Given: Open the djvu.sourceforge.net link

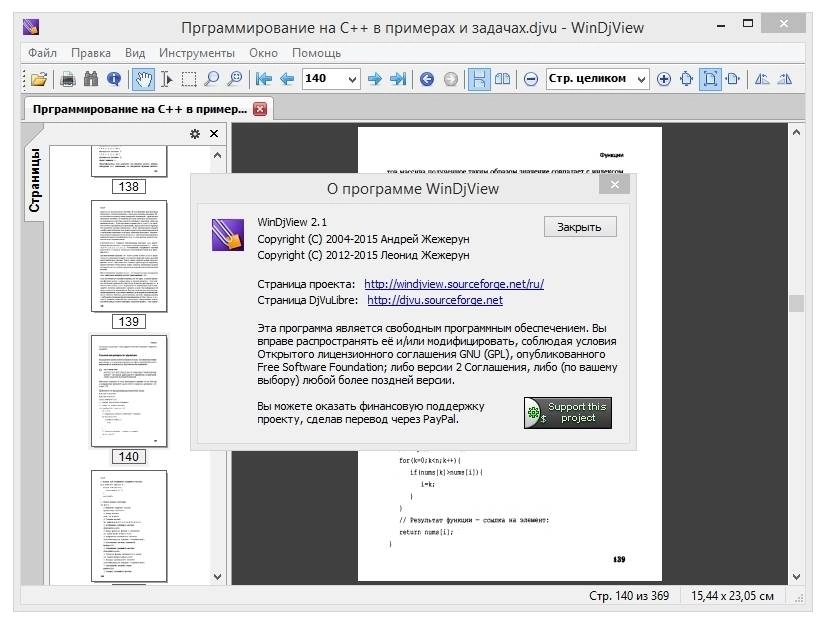Looking at the screenshot, I should (x=435, y=300).
